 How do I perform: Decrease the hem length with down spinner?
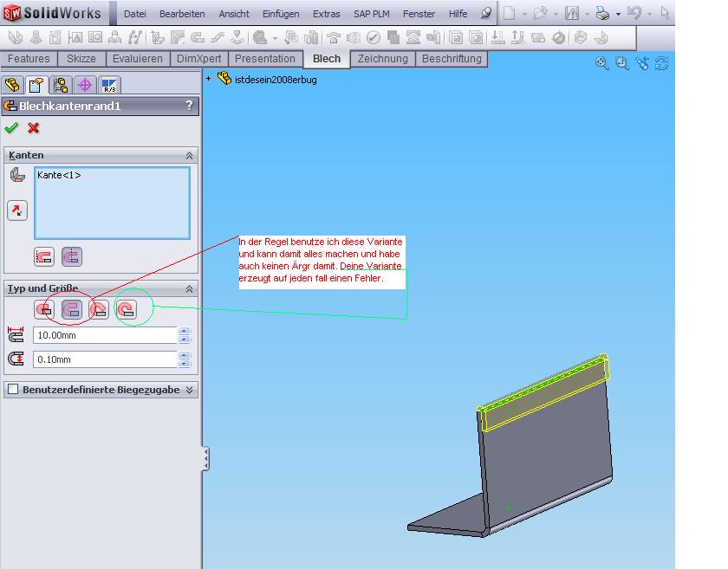[x=185, y=339]
